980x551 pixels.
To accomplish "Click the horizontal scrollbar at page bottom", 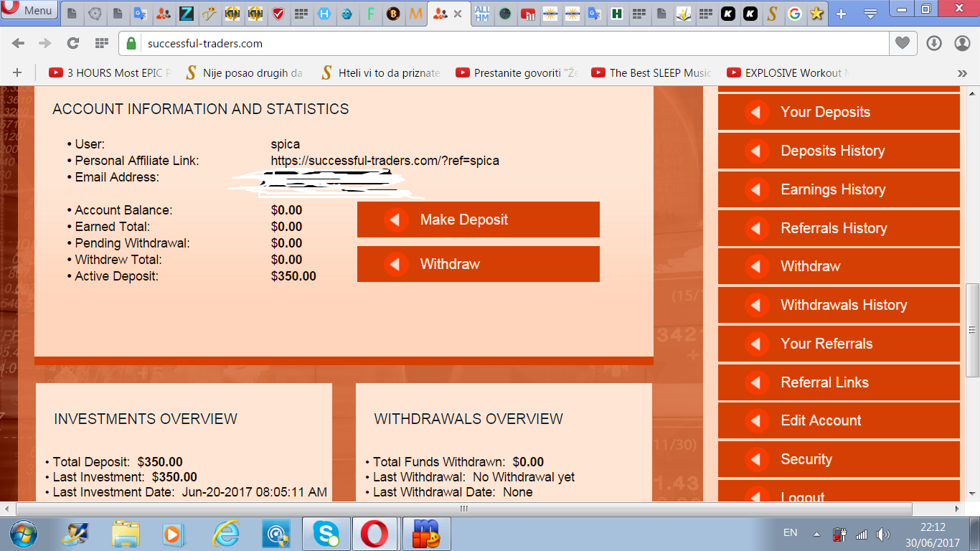I will [463, 509].
